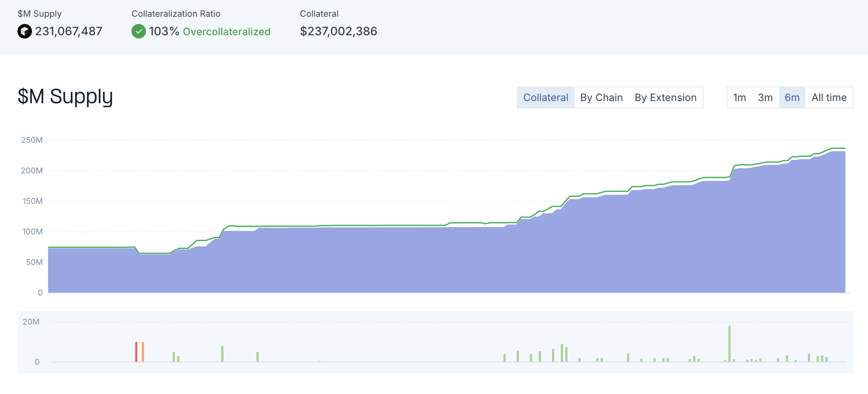Click the black $M token icon
Screen dimensions: 868x394
pos(25,31)
